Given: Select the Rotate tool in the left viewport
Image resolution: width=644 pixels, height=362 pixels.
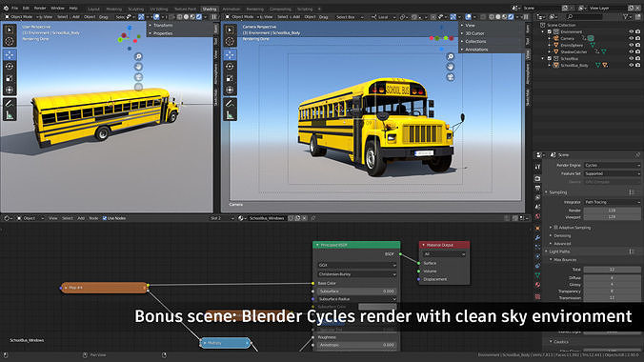Looking at the screenshot, I should (x=10, y=67).
